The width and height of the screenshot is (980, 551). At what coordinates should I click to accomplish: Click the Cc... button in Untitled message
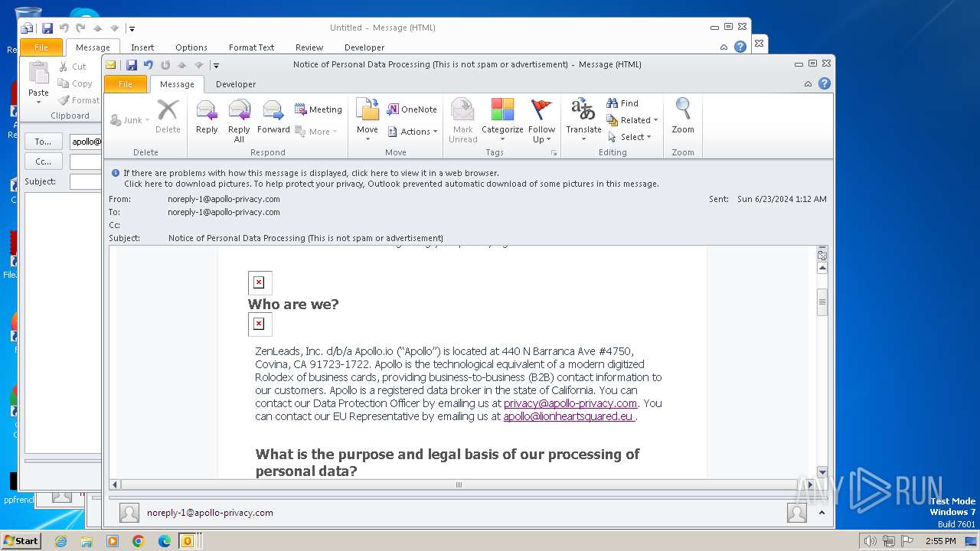[43, 161]
